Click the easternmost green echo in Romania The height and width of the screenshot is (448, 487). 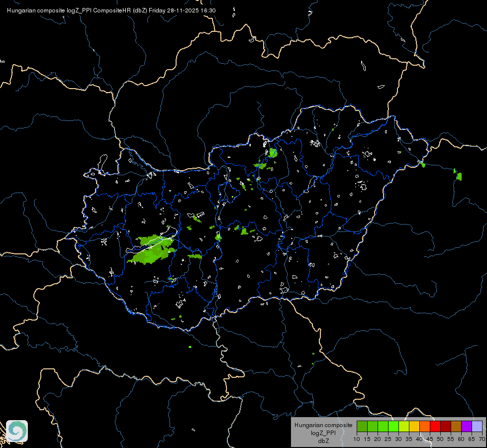459,177
